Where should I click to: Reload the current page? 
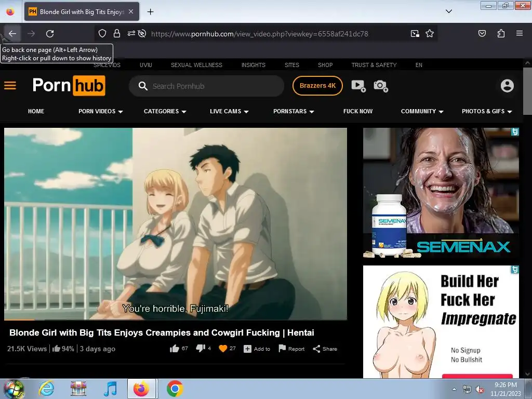(50, 34)
